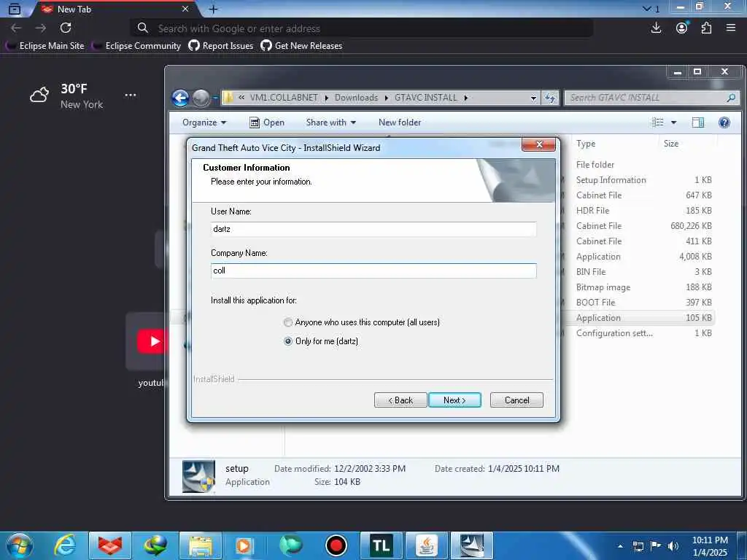Expand the arrow after GTAVC INSTALL breadcrumb
747x560 pixels.
(465, 98)
